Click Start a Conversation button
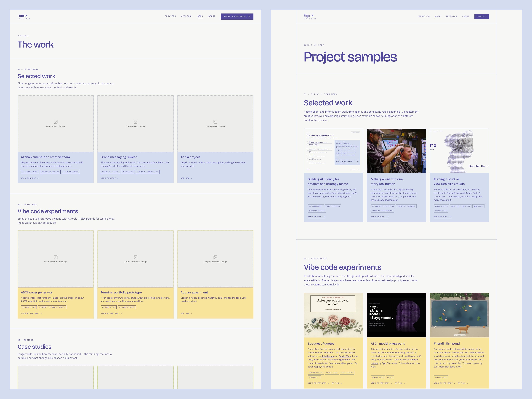Screen dimensions: 532x399 pos(237,16)
